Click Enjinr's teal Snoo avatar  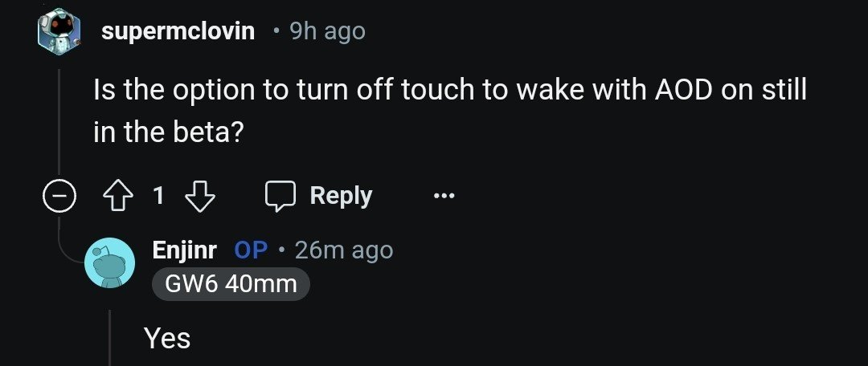coord(109,262)
